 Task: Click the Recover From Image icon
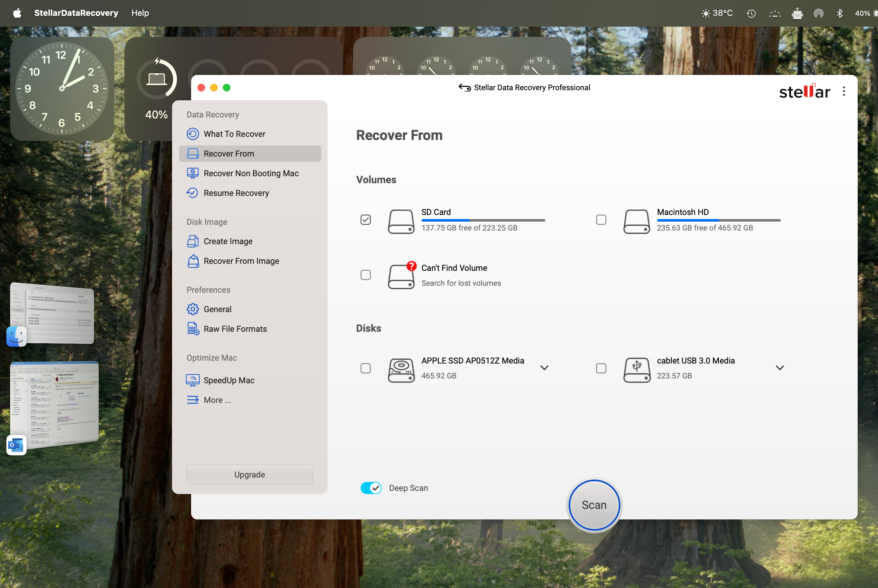pyautogui.click(x=193, y=261)
